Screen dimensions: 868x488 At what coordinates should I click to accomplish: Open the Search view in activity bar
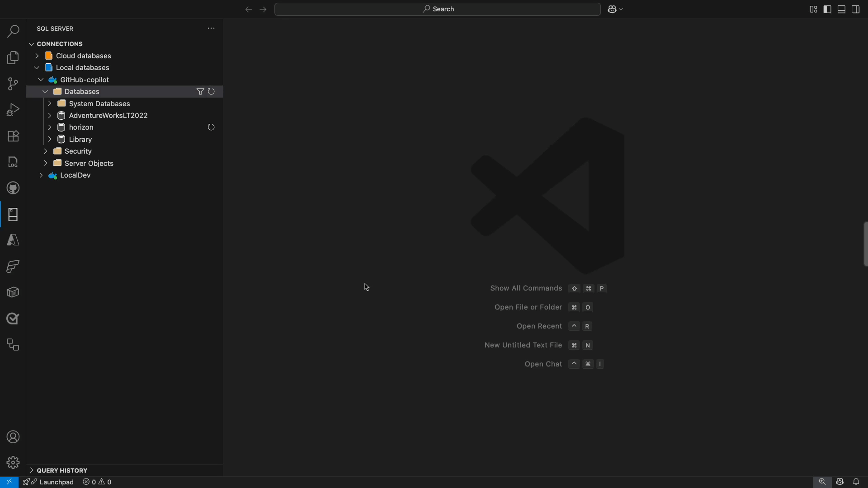click(13, 31)
